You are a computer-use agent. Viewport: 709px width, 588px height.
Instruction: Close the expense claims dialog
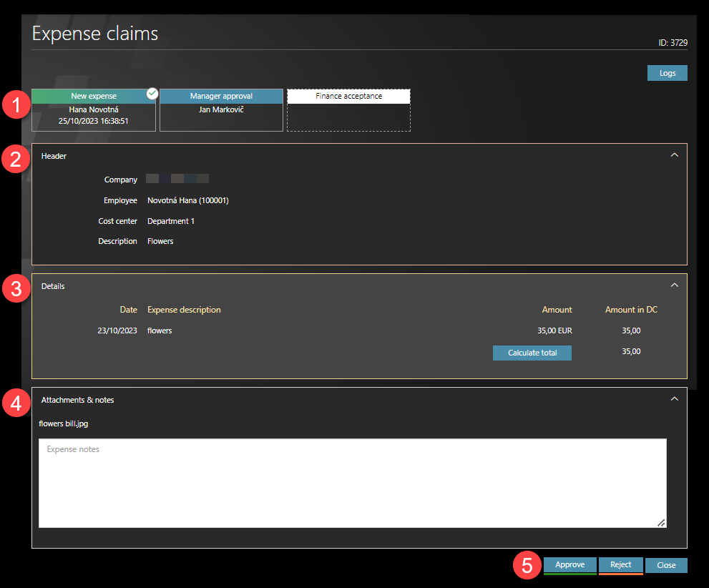[666, 565]
